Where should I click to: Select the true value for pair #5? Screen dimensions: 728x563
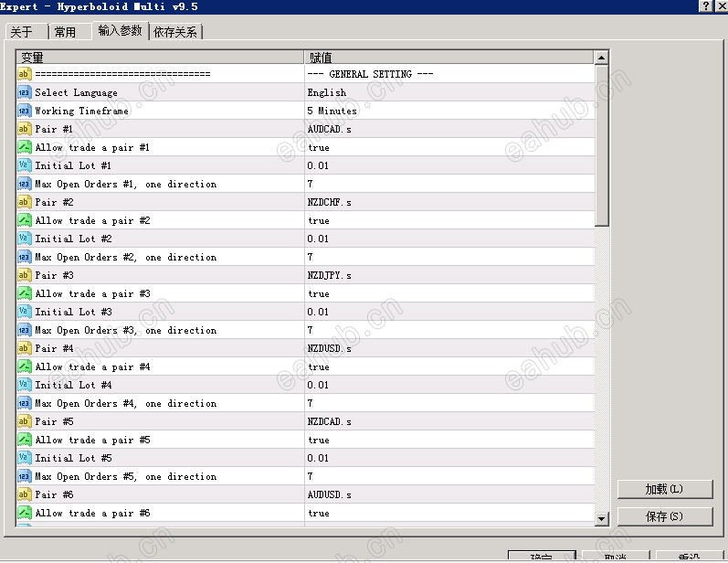tap(449, 440)
